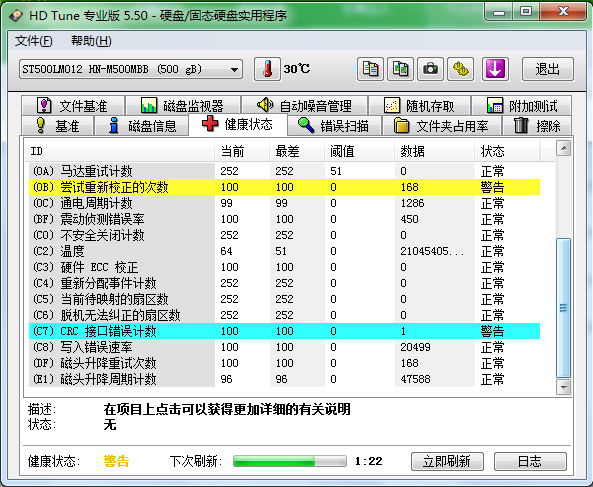This screenshot has height=487, width=593.
Task: Switch to the 擦除 tab
Action: (537, 126)
